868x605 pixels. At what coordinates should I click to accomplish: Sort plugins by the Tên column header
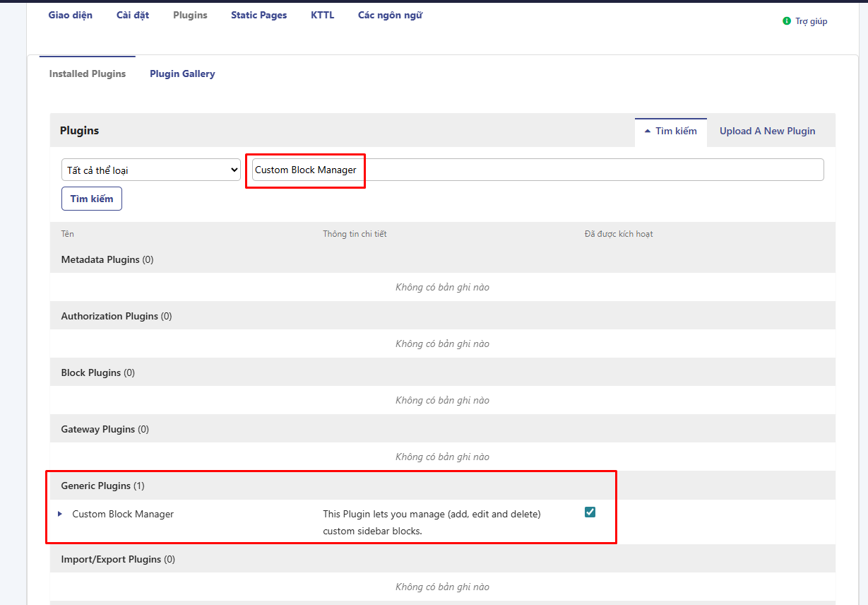(66, 233)
